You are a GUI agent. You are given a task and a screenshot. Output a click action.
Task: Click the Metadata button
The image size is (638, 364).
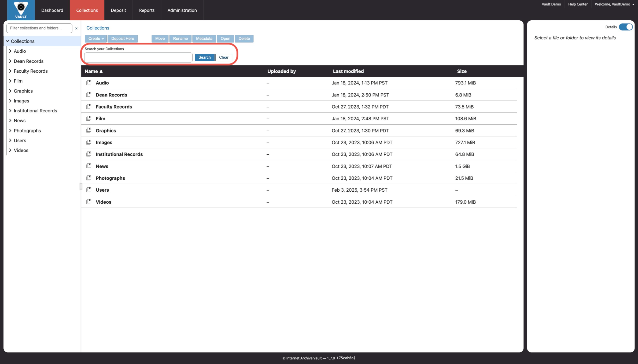coord(204,39)
